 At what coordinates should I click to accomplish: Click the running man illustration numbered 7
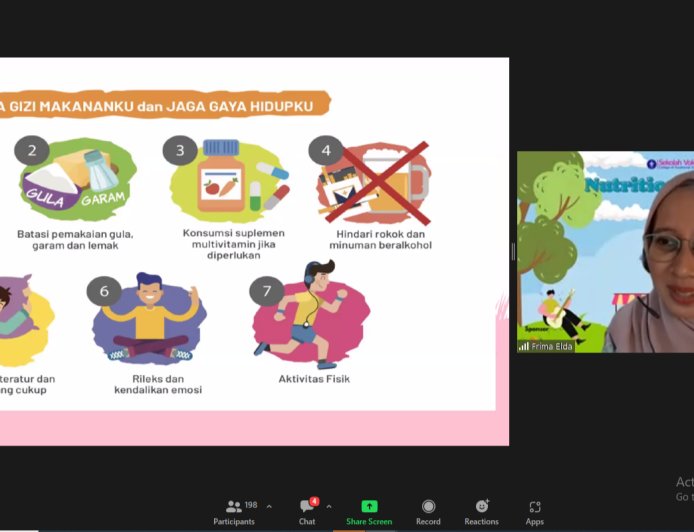[x=310, y=315]
